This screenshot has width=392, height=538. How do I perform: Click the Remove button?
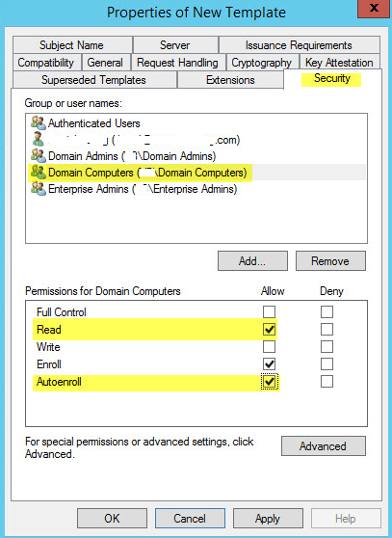330,261
